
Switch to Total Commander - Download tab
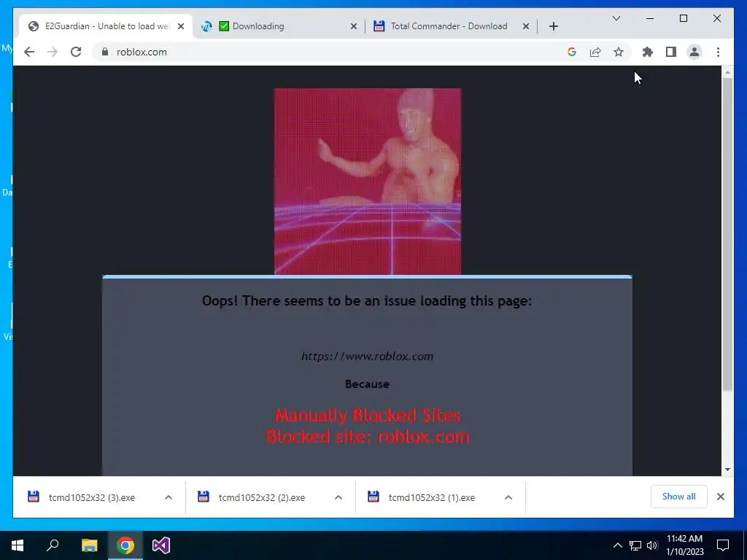[x=450, y=26]
